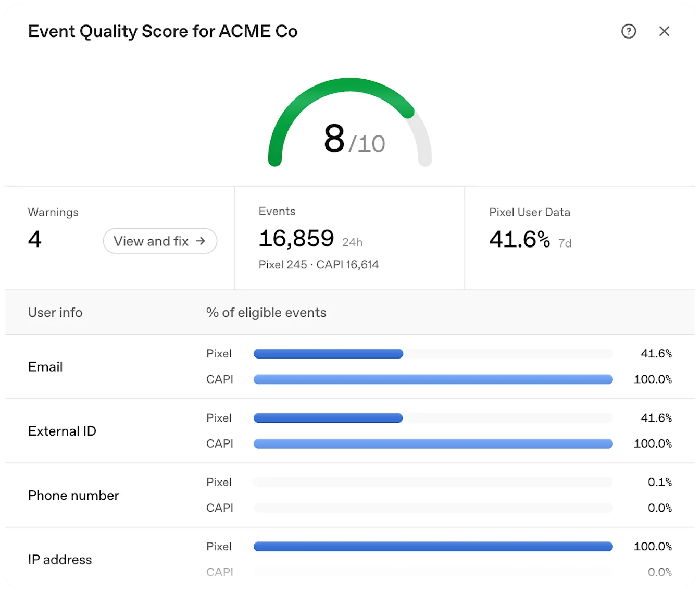Click the Phone number row's "CAPI" label
Image resolution: width=700 pixels, height=592 pixels.
pos(220,508)
